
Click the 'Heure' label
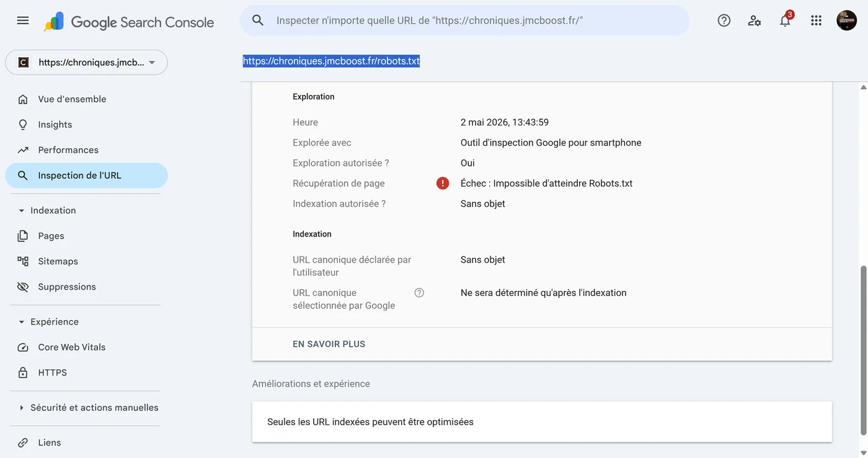coord(305,122)
